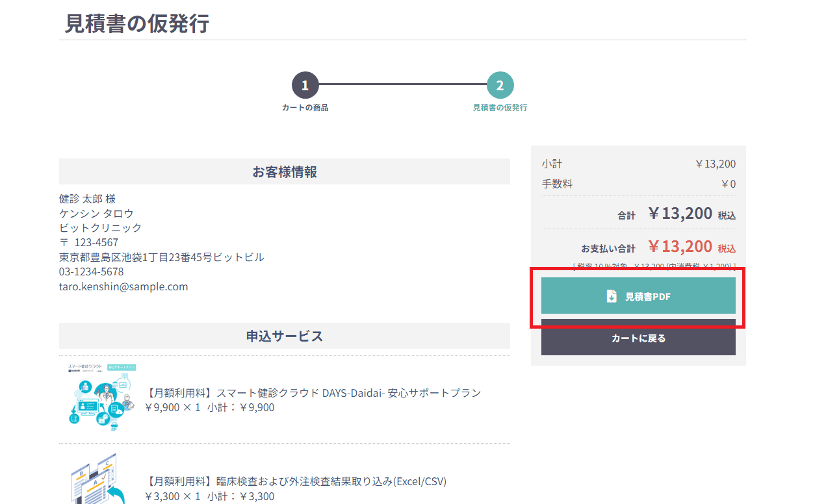
Task: Click the 見積書の仮発行 page title
Action: pyautogui.click(x=137, y=23)
